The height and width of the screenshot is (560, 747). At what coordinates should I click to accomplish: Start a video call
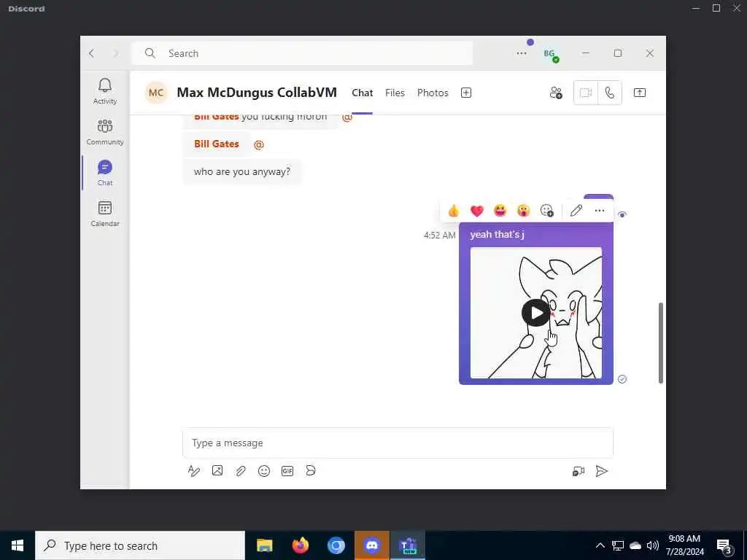pos(586,93)
